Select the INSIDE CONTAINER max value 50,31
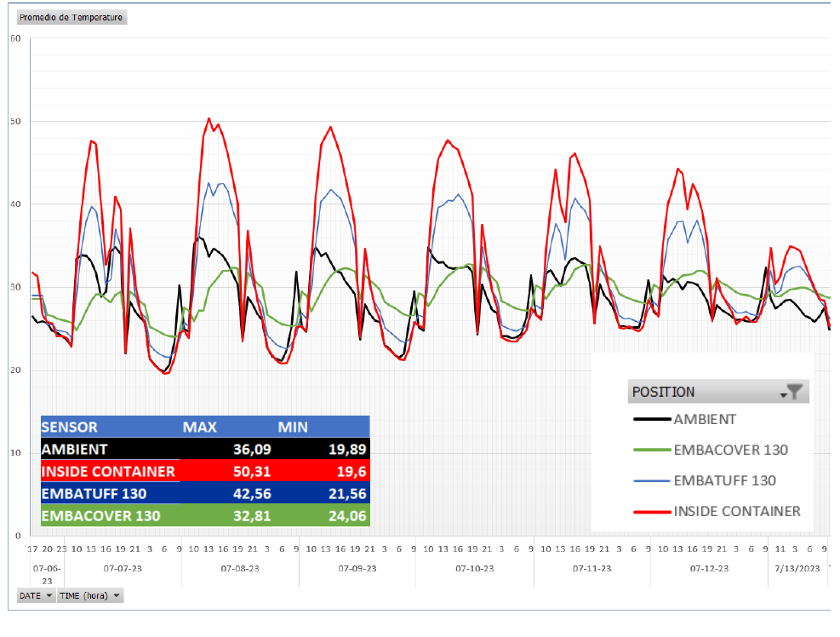This screenshot has width=840, height=637. coord(252,471)
